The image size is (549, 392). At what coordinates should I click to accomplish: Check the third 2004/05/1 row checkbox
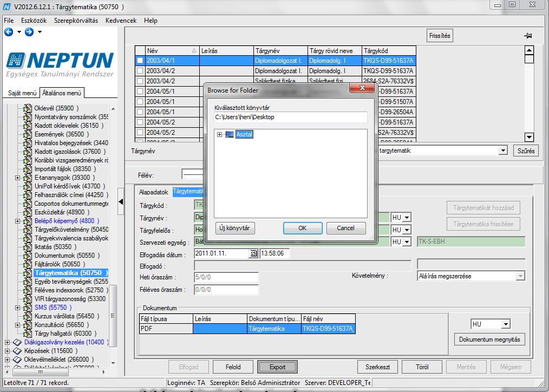[140, 112]
